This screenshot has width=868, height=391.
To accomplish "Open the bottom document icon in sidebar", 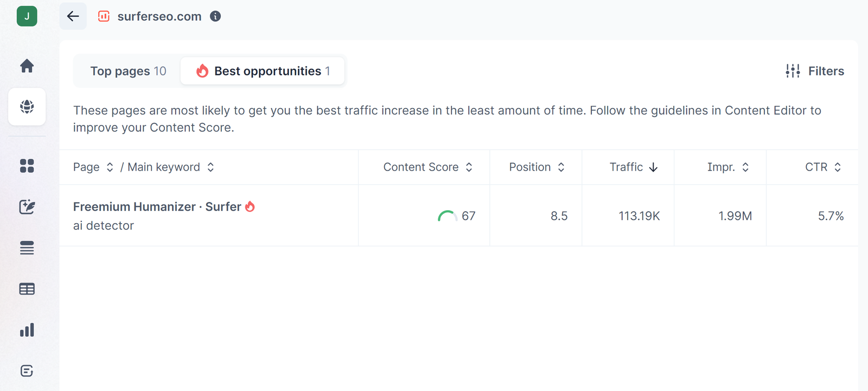I will [27, 370].
